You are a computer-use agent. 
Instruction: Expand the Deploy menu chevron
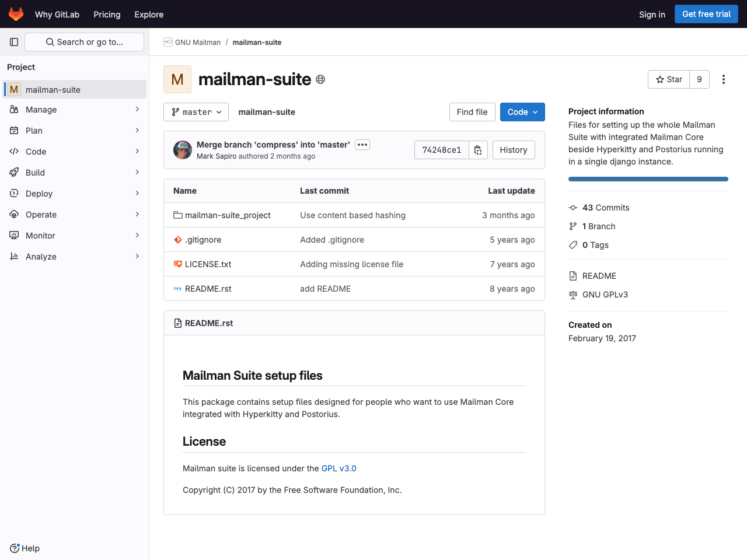(137, 194)
